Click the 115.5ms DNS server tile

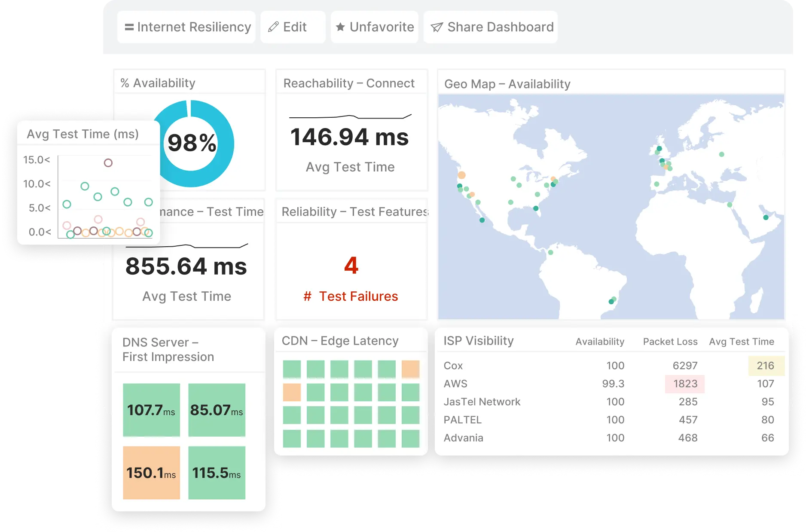tap(217, 473)
